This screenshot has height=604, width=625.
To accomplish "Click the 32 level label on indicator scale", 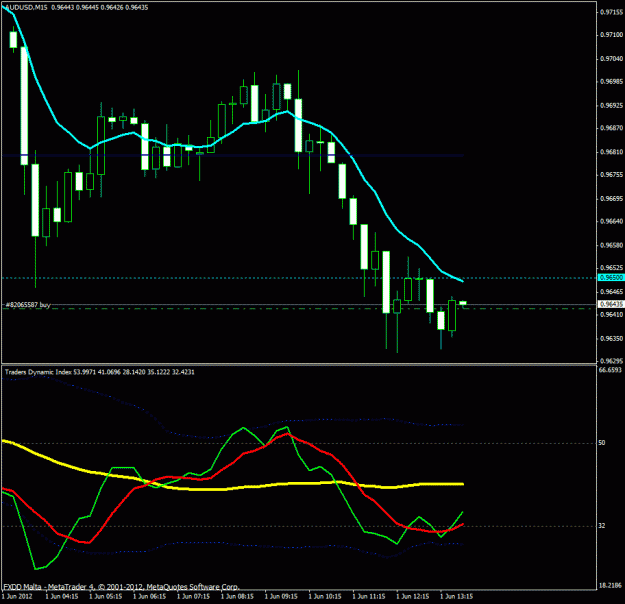I will 601,526.
